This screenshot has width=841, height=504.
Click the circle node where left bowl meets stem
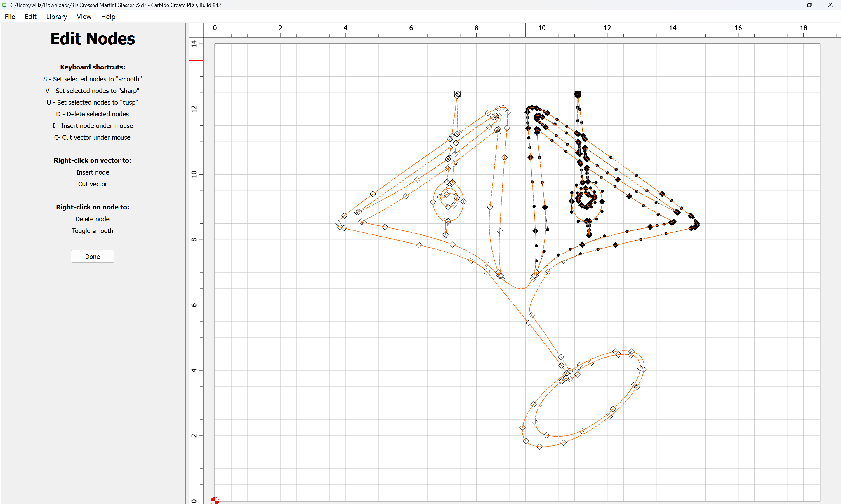(x=487, y=271)
